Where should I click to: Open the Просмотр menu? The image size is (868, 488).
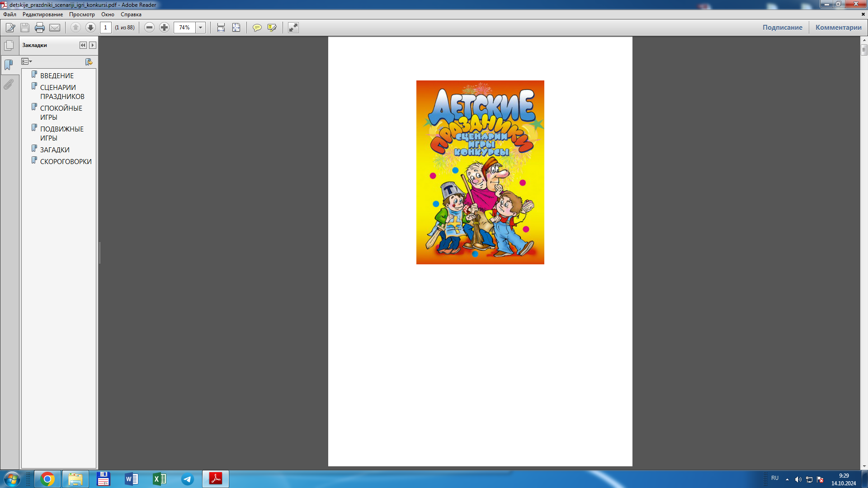[x=82, y=14]
